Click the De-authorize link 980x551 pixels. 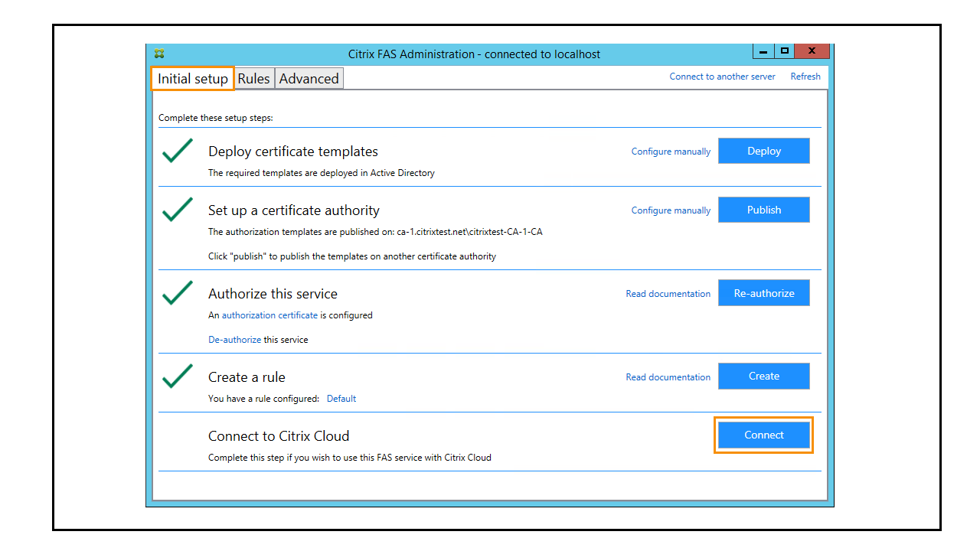[x=235, y=340]
